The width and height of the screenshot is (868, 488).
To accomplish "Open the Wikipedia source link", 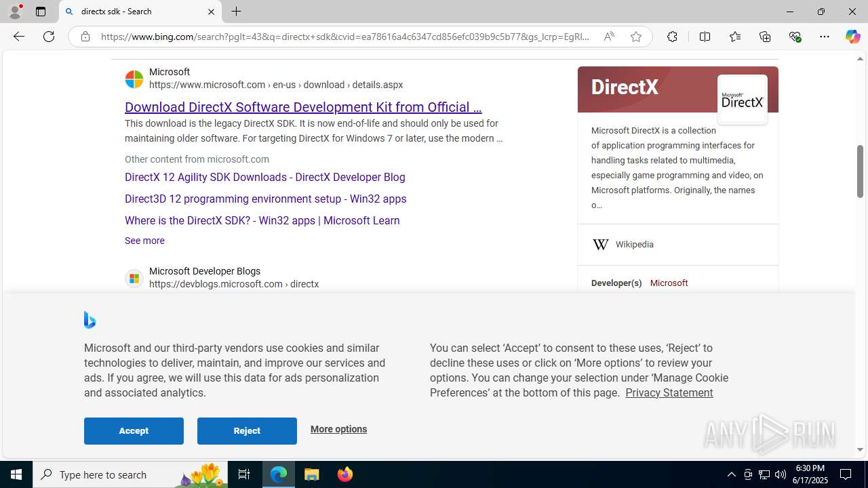I will [x=634, y=245].
